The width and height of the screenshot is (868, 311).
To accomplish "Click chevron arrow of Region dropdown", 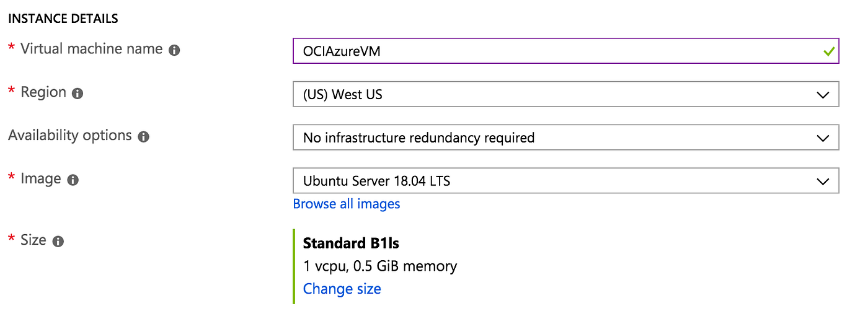I will coord(823,95).
